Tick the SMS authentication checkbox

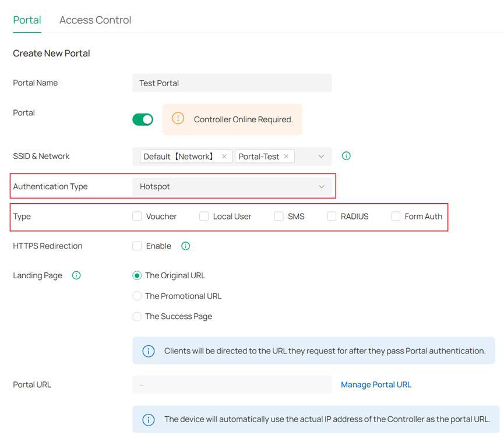pyautogui.click(x=279, y=217)
